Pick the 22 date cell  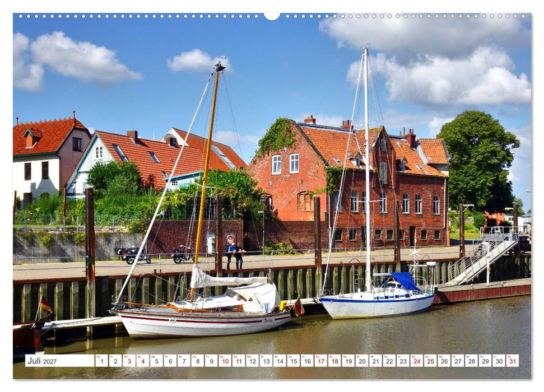[389, 361]
